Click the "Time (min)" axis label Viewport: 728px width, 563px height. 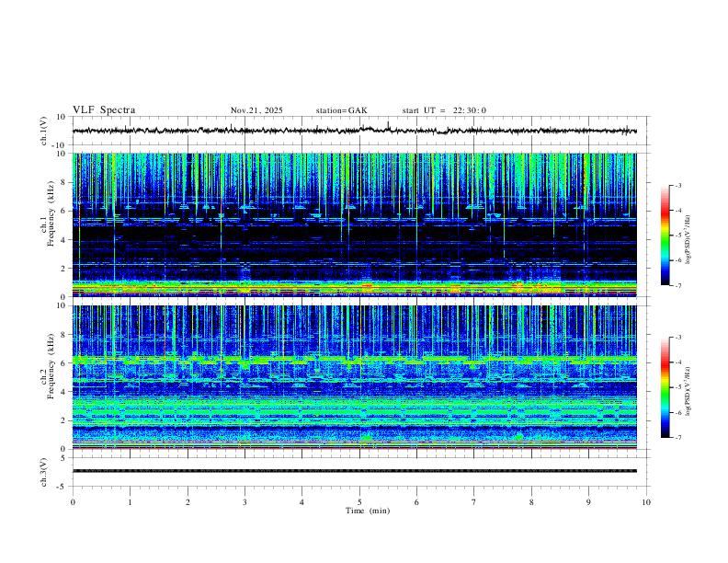click(368, 511)
